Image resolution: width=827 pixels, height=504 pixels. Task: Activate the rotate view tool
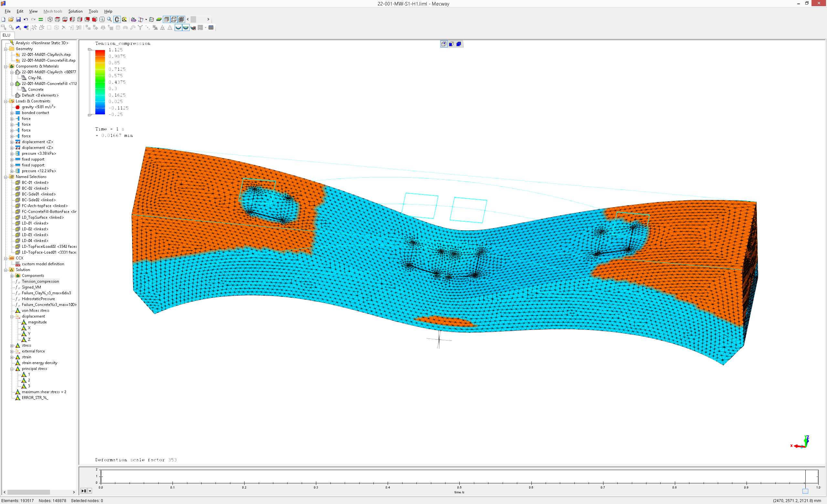[x=117, y=19]
